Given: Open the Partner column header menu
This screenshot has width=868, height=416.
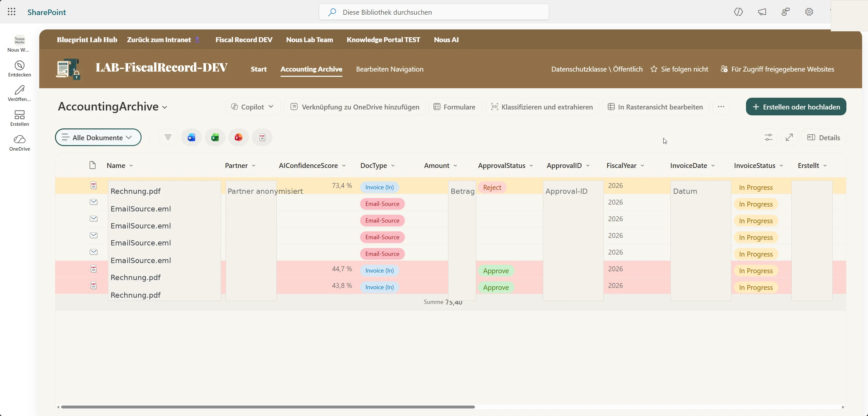Looking at the screenshot, I should [x=240, y=166].
